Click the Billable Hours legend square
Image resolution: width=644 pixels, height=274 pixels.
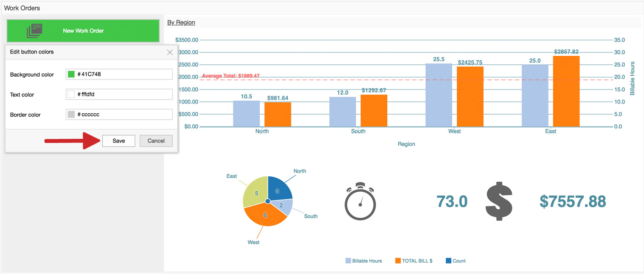coord(348,261)
